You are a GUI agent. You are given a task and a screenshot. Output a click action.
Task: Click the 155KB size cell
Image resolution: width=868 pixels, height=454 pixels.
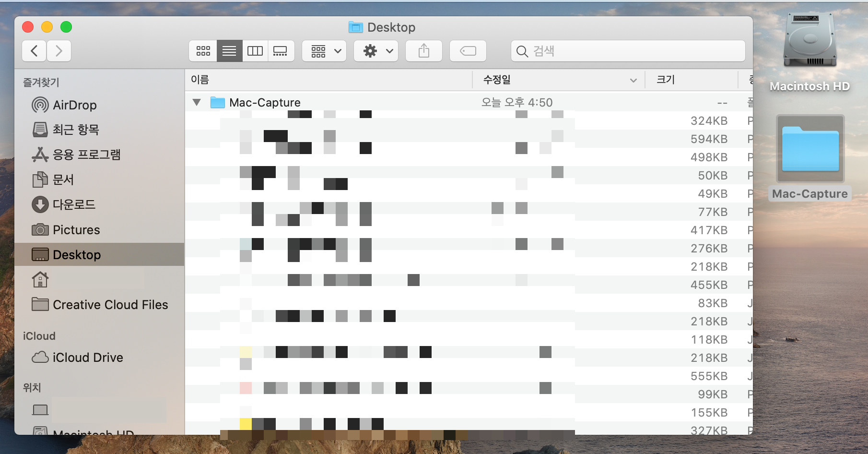[x=709, y=413]
